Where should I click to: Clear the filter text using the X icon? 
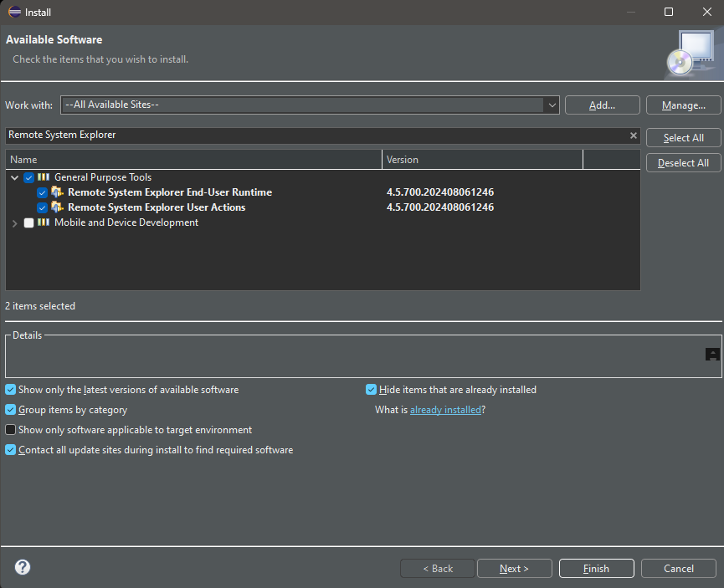click(634, 135)
